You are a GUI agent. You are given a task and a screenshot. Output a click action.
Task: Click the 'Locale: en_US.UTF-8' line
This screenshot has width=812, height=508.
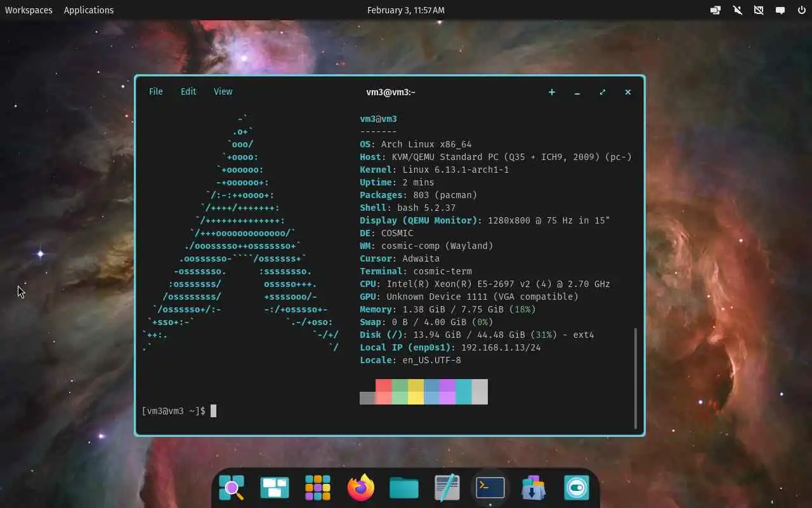coord(410,360)
